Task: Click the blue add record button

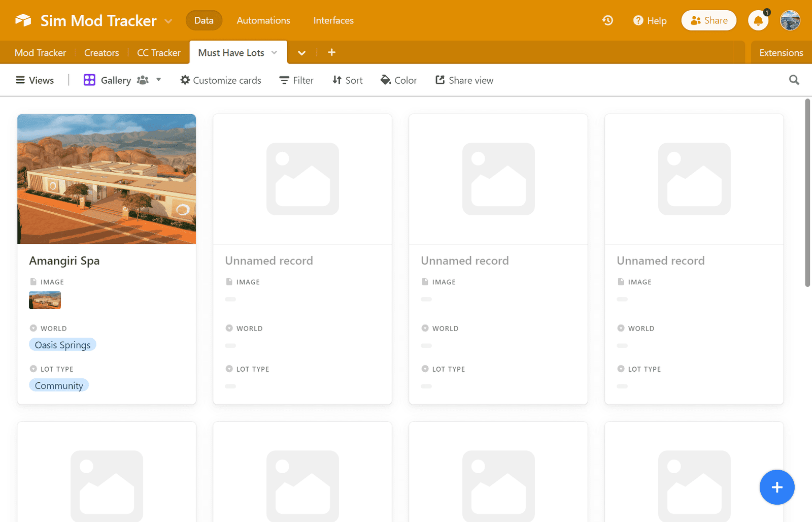Action: (776, 487)
